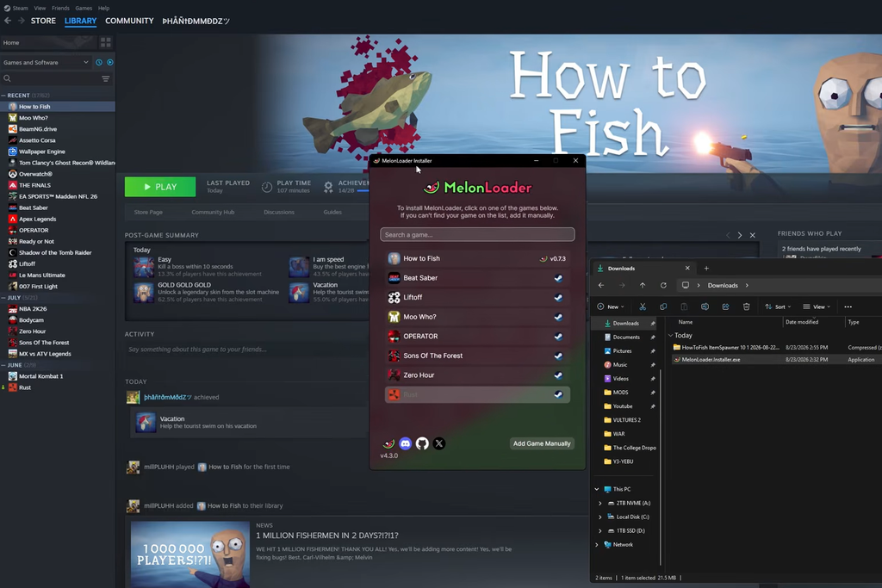Click Rename icon in File Explorer toolbar
882x588 pixels.
pyautogui.click(x=705, y=306)
